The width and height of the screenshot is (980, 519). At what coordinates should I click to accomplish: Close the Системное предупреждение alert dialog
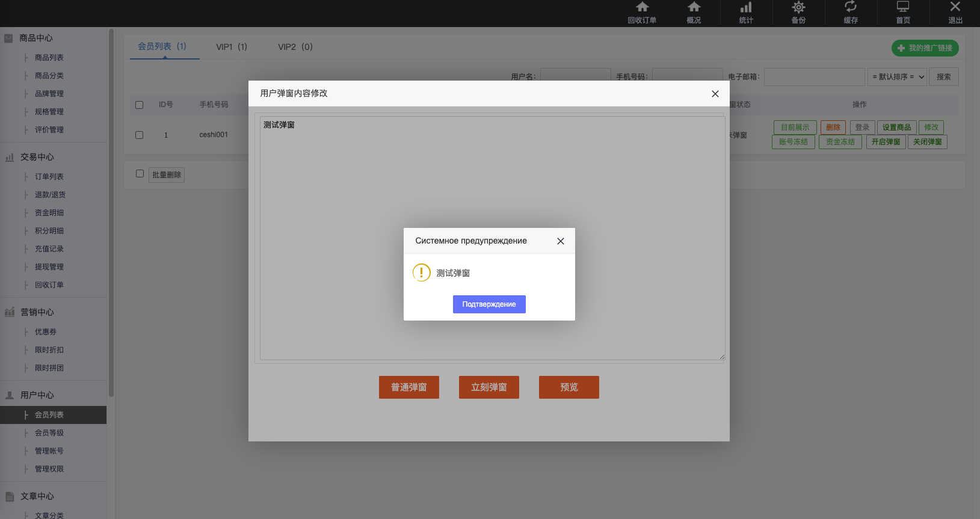(561, 241)
